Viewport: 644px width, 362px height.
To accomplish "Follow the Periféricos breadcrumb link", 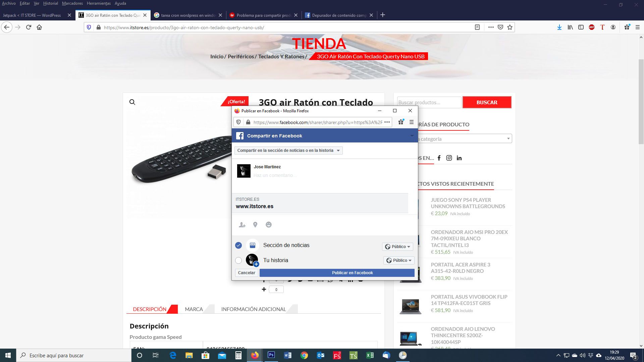I will 241,56.
